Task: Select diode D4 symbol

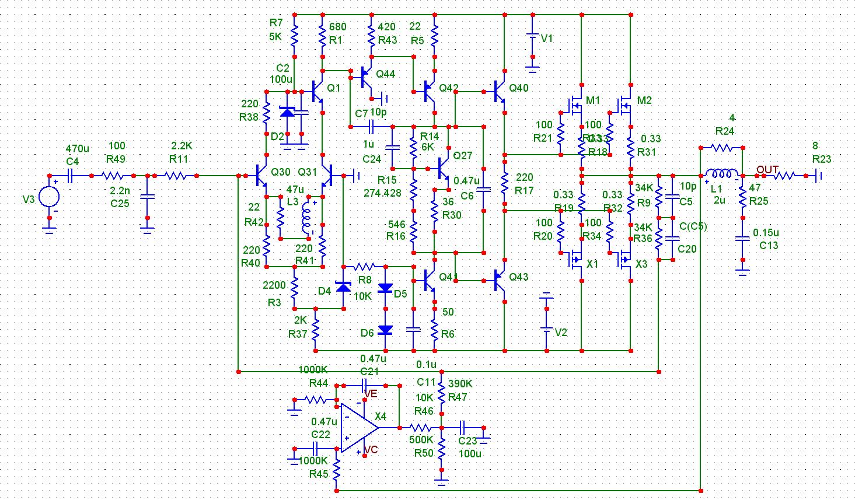Action: pyautogui.click(x=344, y=286)
